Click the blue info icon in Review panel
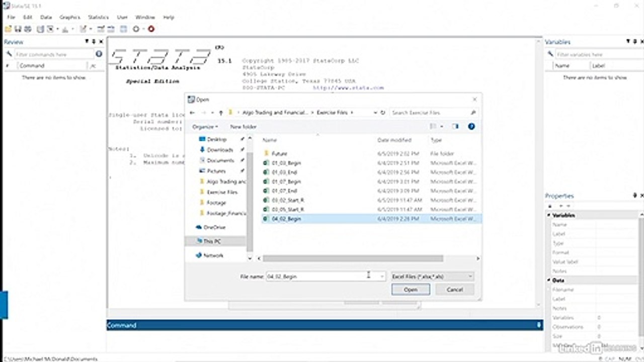 (x=99, y=54)
